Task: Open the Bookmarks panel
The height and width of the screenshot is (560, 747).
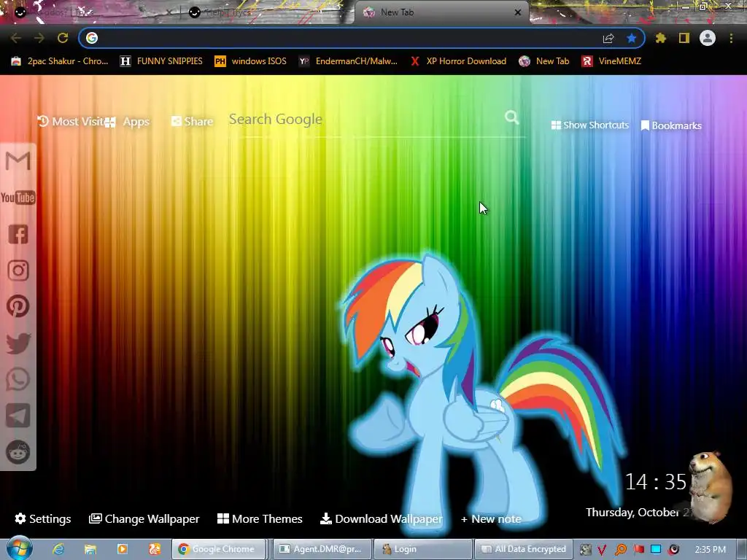Action: (671, 125)
